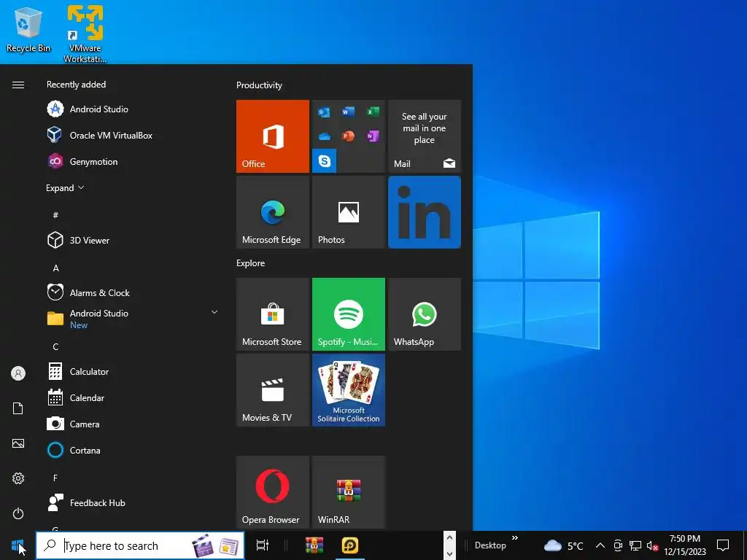The height and width of the screenshot is (560, 747).
Task: Click the muted volume tray icon
Action: (652, 545)
